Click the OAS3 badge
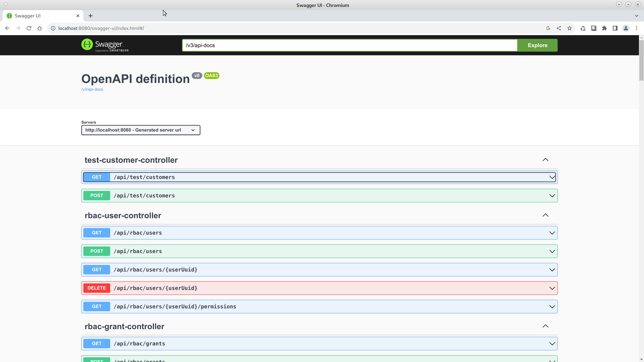This screenshot has width=644, height=362. tap(211, 75)
